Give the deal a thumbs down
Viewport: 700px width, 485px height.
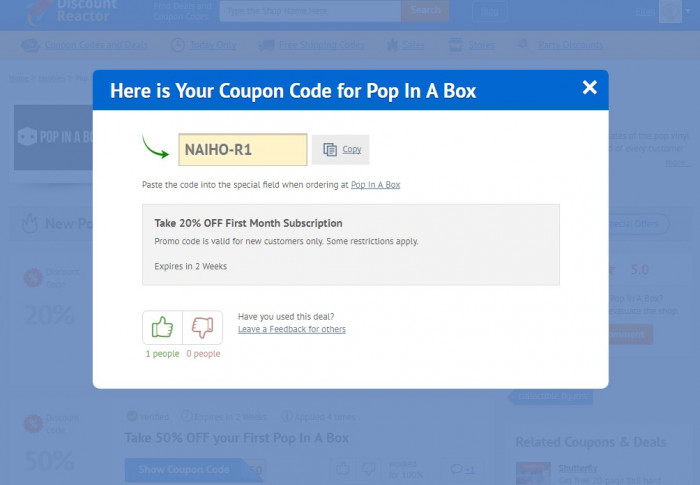(203, 327)
